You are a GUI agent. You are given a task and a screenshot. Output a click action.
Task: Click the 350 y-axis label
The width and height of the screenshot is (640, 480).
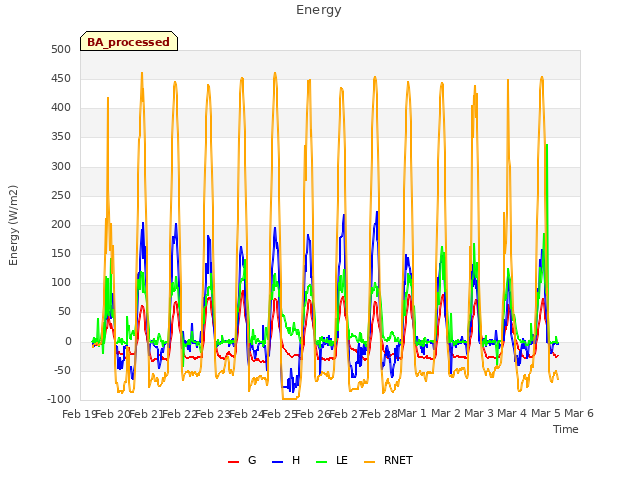(61, 137)
